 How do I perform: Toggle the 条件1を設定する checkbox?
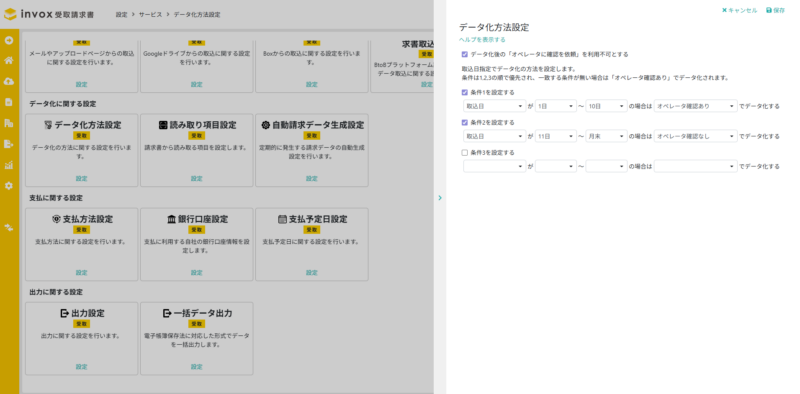464,92
